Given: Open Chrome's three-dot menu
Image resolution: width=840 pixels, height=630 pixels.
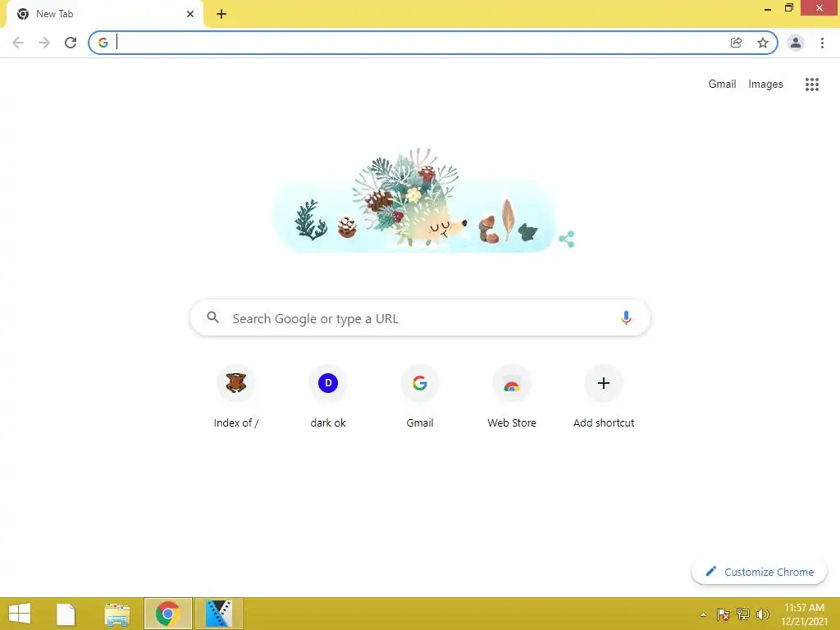Looking at the screenshot, I should click(x=822, y=43).
